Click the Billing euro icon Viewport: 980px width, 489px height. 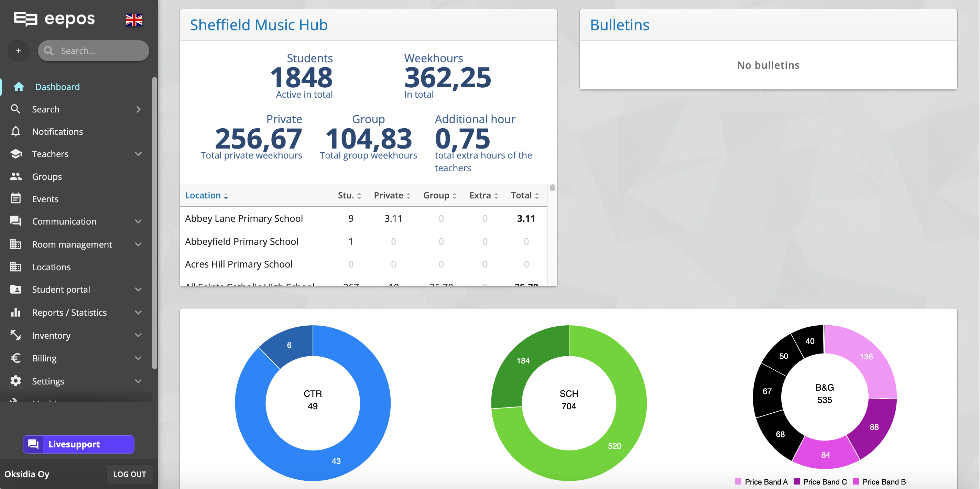(15, 358)
